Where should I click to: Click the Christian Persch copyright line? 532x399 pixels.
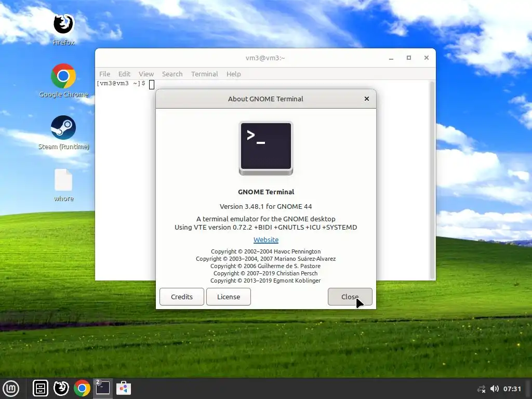(x=265, y=273)
